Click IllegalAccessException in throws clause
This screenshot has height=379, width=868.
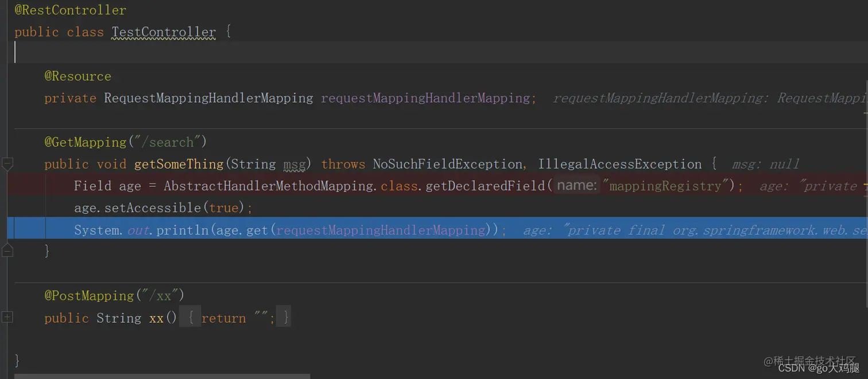click(620, 165)
